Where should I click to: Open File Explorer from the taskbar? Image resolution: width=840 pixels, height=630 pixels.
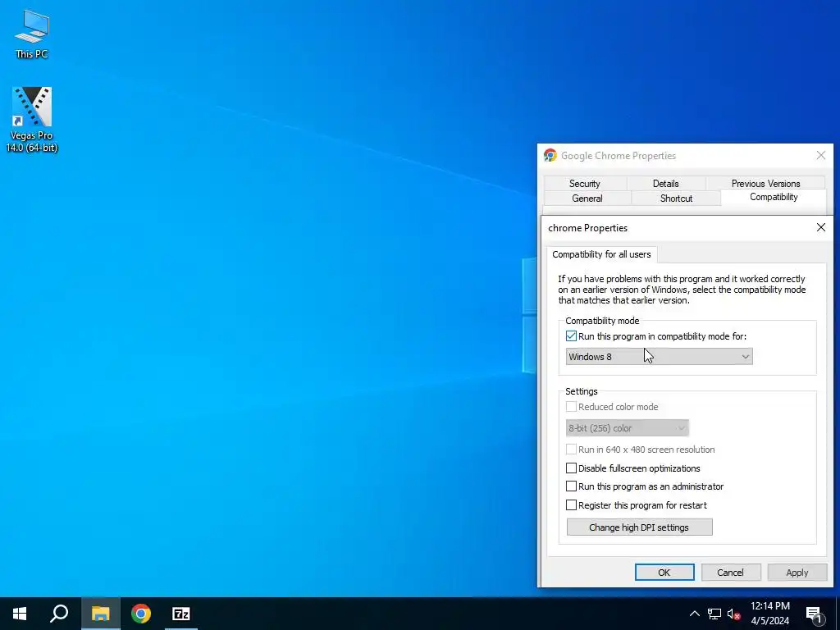100,614
